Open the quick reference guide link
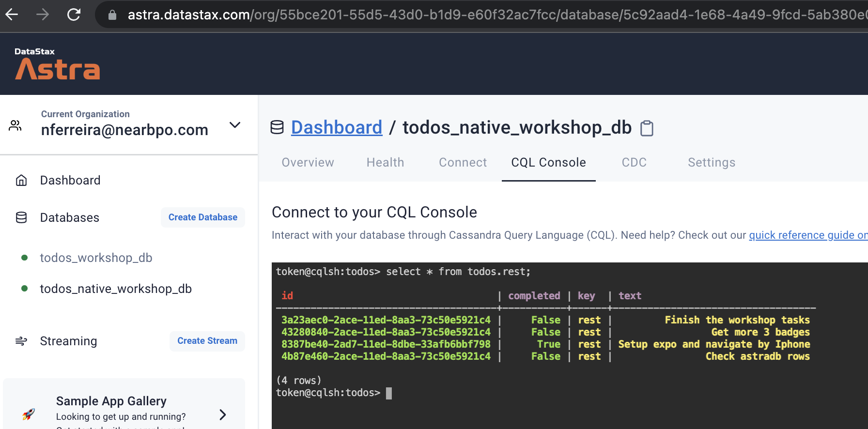 tap(808, 235)
